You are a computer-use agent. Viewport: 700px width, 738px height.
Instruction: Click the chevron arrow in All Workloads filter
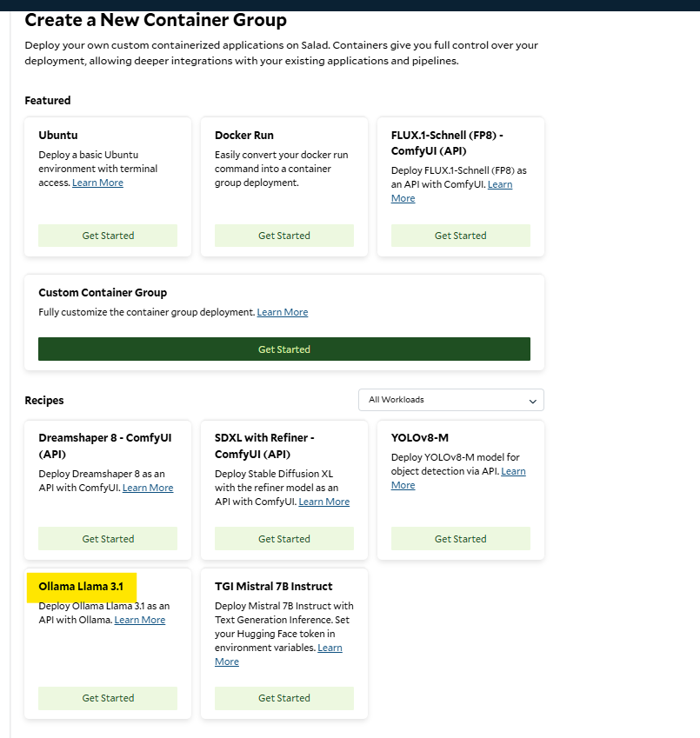tap(532, 401)
